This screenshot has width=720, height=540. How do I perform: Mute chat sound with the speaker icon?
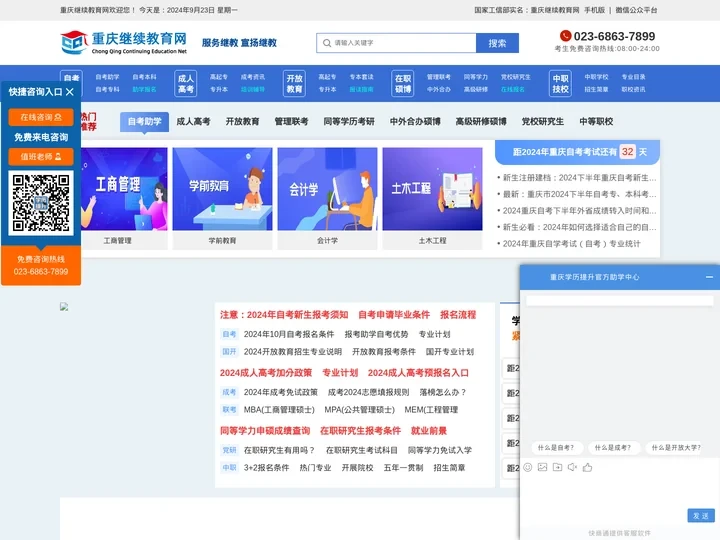pos(572,467)
